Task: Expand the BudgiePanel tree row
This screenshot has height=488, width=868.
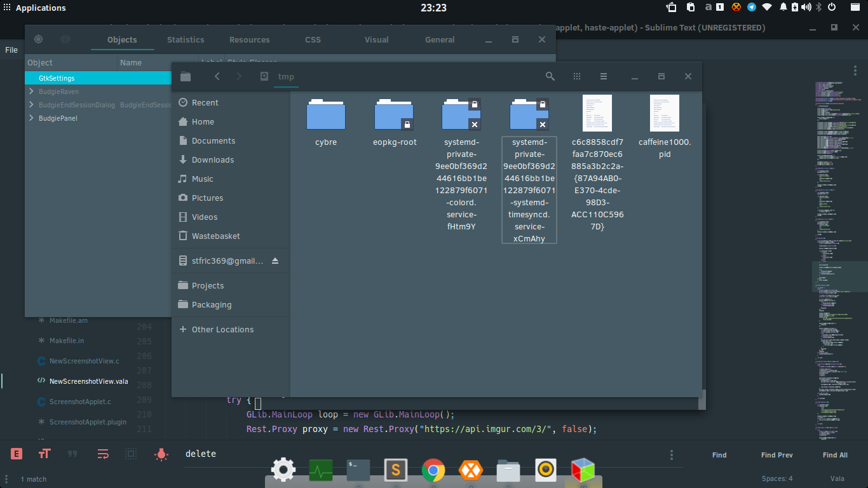Action: pos(31,118)
